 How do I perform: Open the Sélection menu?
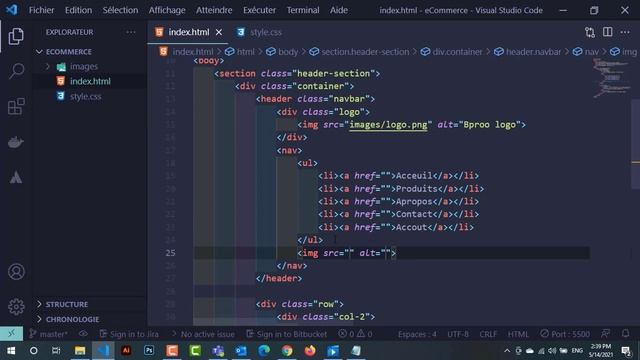pos(120,10)
